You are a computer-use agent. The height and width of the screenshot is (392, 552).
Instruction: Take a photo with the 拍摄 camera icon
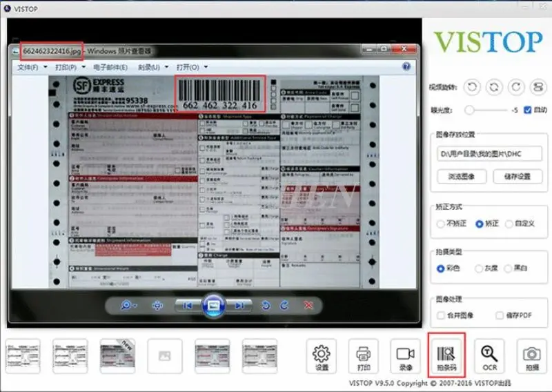[531, 356]
